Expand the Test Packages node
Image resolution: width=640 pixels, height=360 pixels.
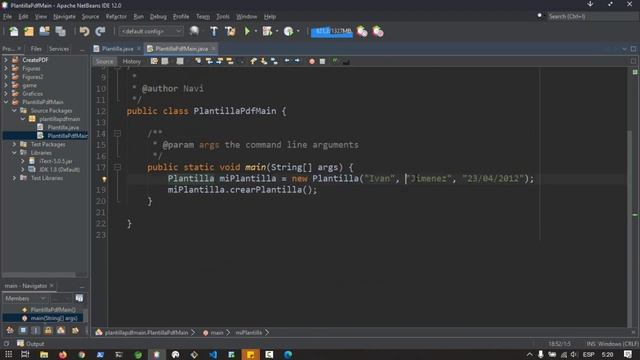(x=14, y=144)
